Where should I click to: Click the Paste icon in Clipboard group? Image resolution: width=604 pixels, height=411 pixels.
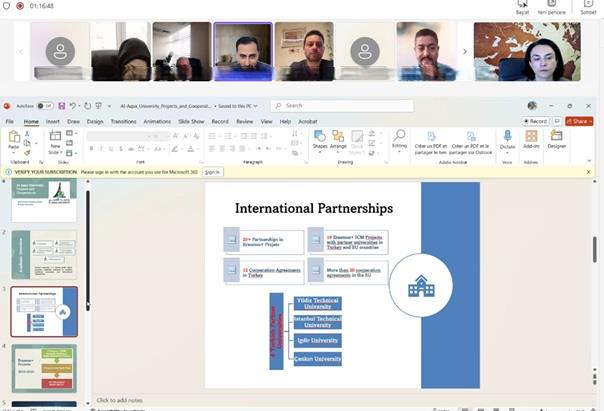click(x=14, y=141)
